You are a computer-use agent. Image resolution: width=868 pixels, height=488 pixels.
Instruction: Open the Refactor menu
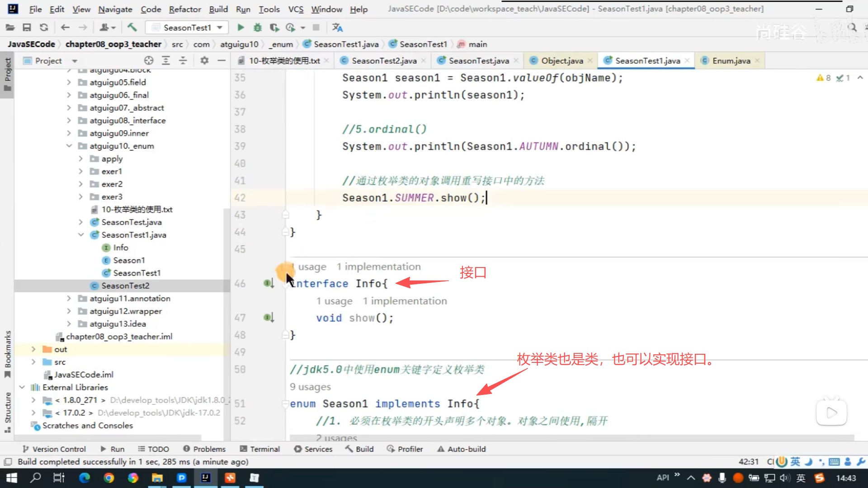point(184,9)
